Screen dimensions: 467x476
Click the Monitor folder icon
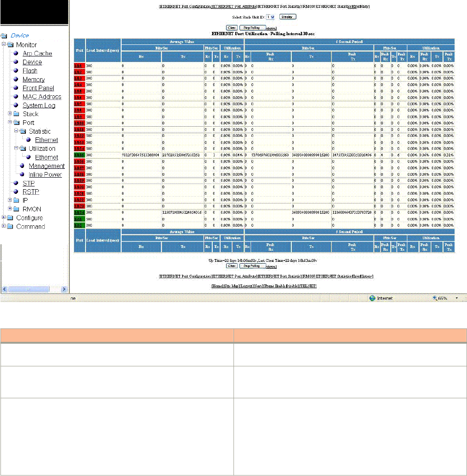click(x=10, y=44)
